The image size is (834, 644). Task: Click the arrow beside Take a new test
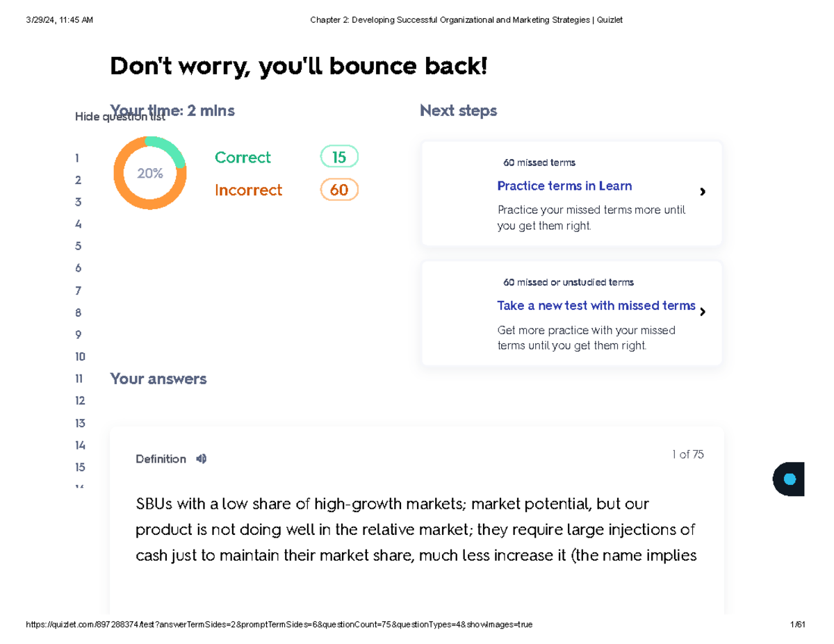[703, 312]
